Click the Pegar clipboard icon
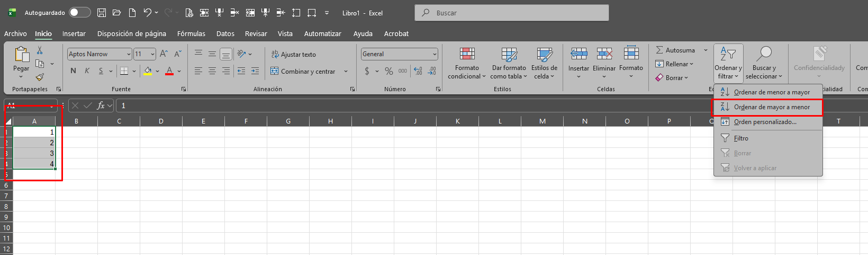The width and height of the screenshot is (868, 255). pyautogui.click(x=21, y=54)
